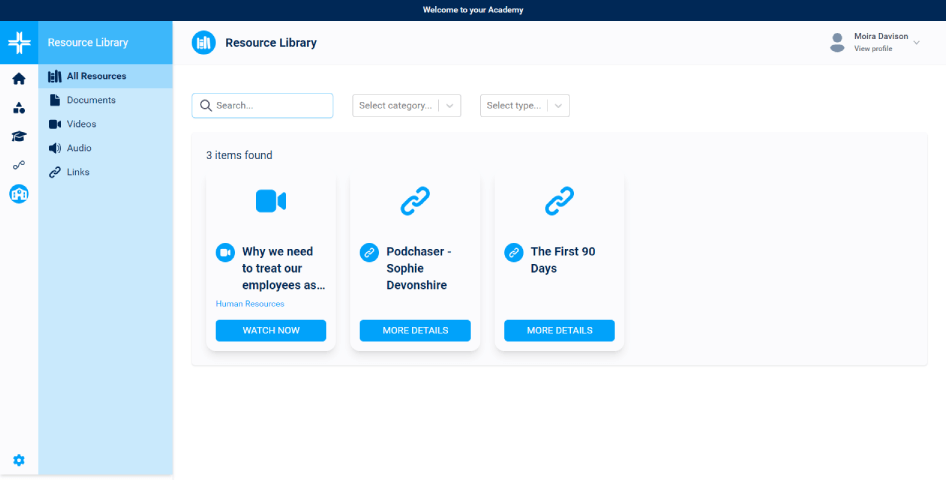The image size is (946, 480).
Task: Open the Human Resources category link
Action: click(250, 304)
